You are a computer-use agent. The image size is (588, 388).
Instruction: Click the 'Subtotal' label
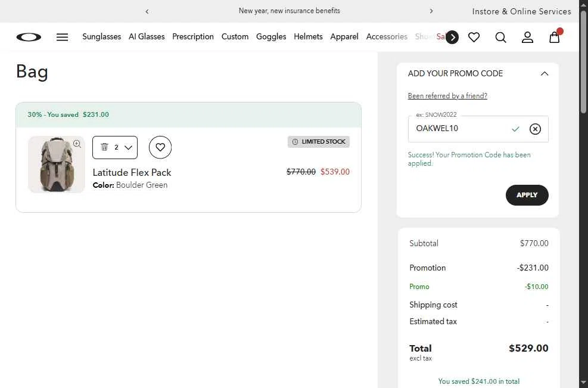click(x=424, y=243)
